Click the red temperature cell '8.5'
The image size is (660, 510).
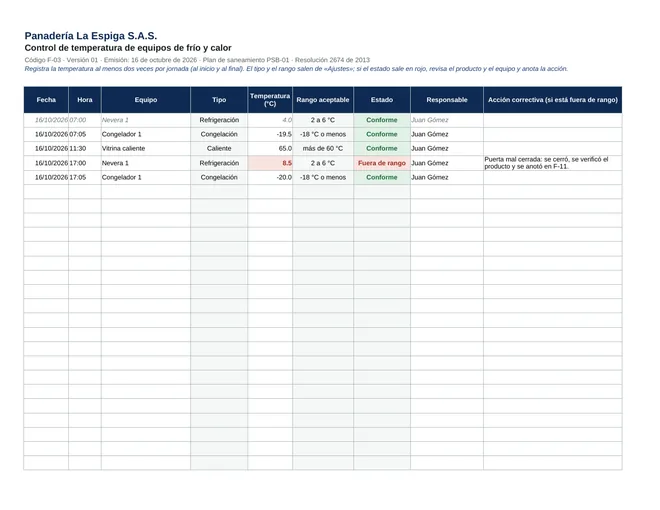(270, 163)
